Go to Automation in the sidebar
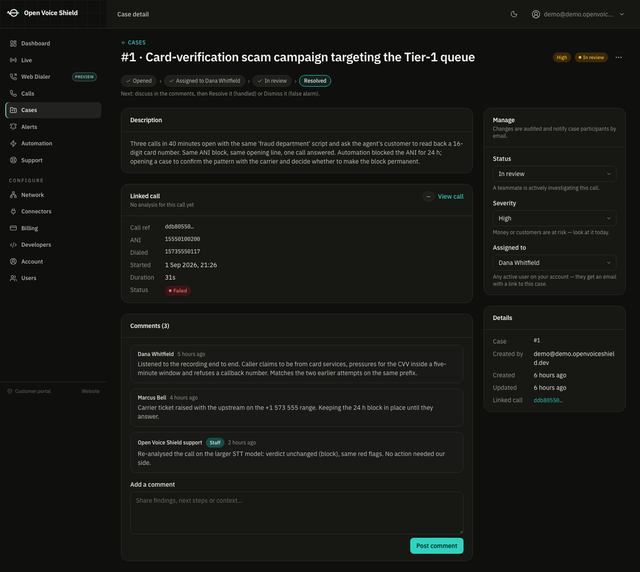Screen dimensions: 640x572 tap(53, 143)
